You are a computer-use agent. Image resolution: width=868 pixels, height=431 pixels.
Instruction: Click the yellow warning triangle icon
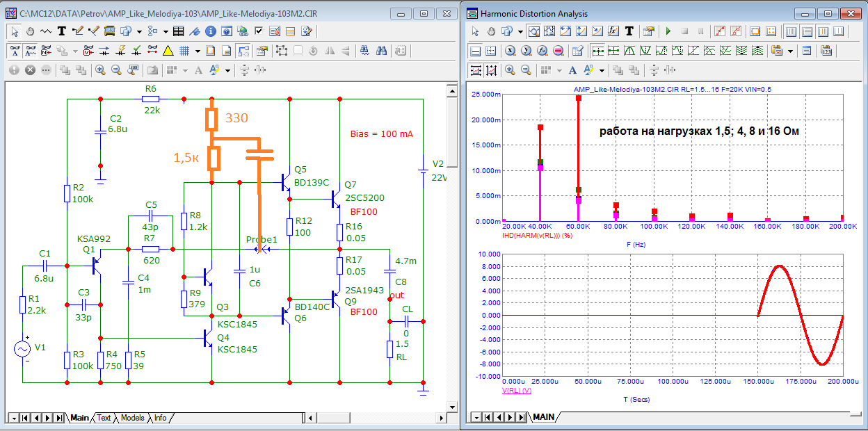tap(168, 51)
